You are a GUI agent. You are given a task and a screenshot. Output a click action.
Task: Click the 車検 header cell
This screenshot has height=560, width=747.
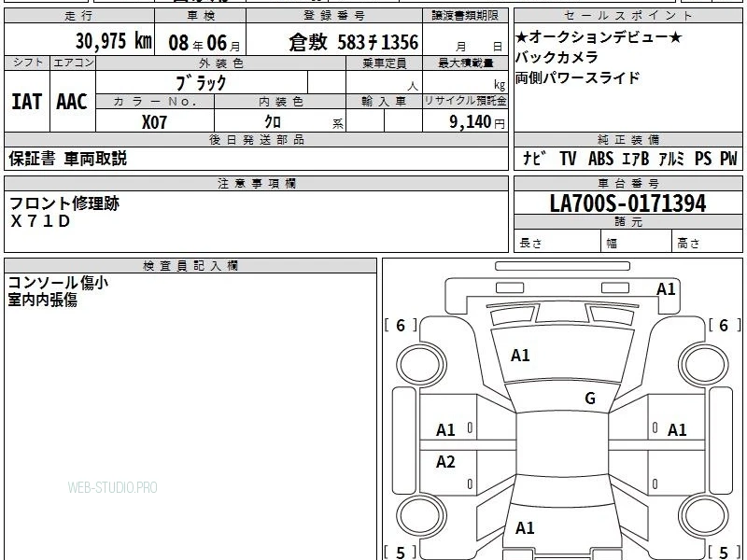pos(201,16)
